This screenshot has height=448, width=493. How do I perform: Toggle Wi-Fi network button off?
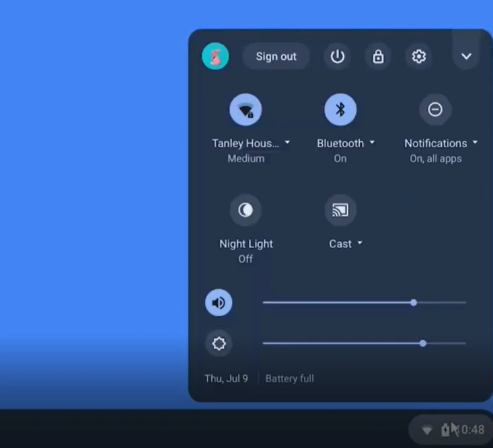(245, 110)
